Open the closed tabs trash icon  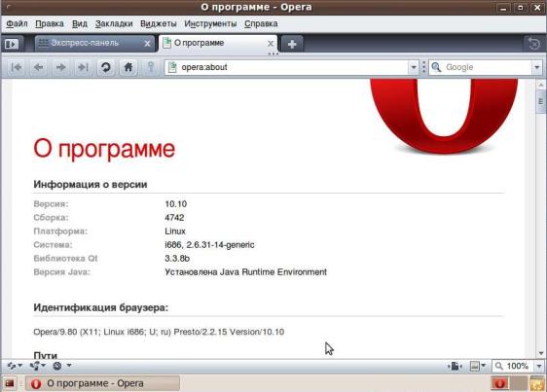(x=534, y=44)
